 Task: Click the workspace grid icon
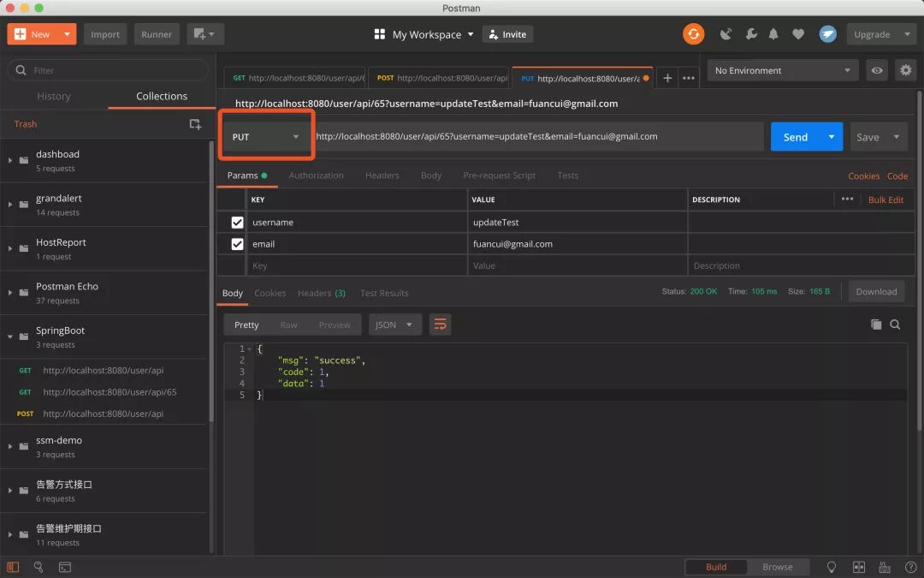[380, 34]
